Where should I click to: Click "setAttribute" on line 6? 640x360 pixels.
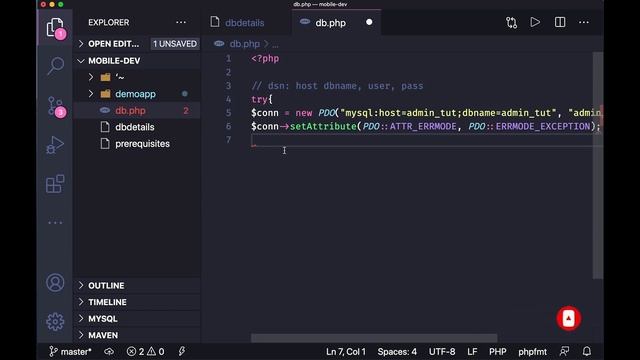[323, 127]
